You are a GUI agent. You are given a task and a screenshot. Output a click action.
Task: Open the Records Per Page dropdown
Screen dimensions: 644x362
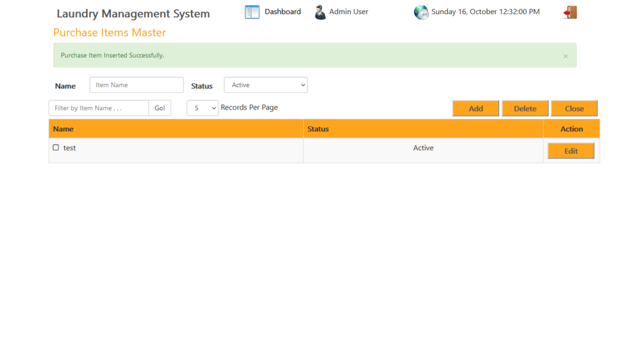202,108
